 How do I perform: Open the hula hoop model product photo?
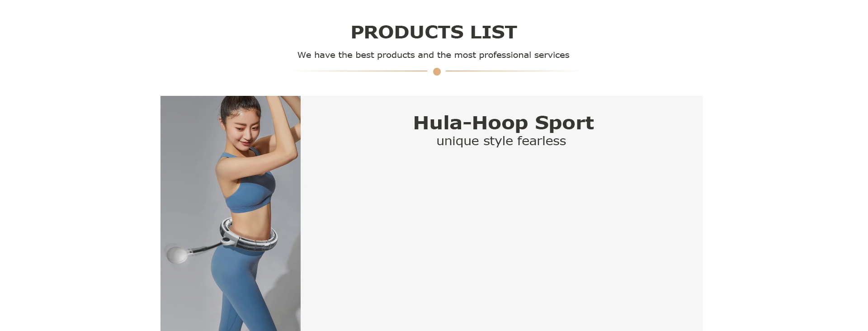(231, 213)
